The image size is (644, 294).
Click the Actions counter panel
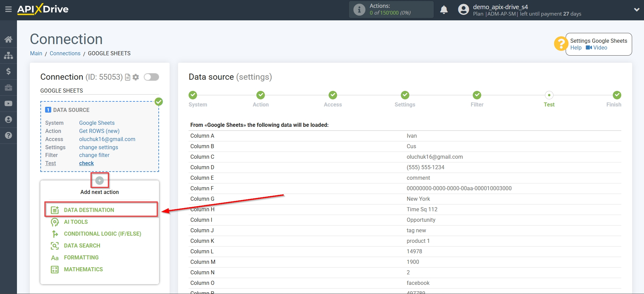[391, 9]
